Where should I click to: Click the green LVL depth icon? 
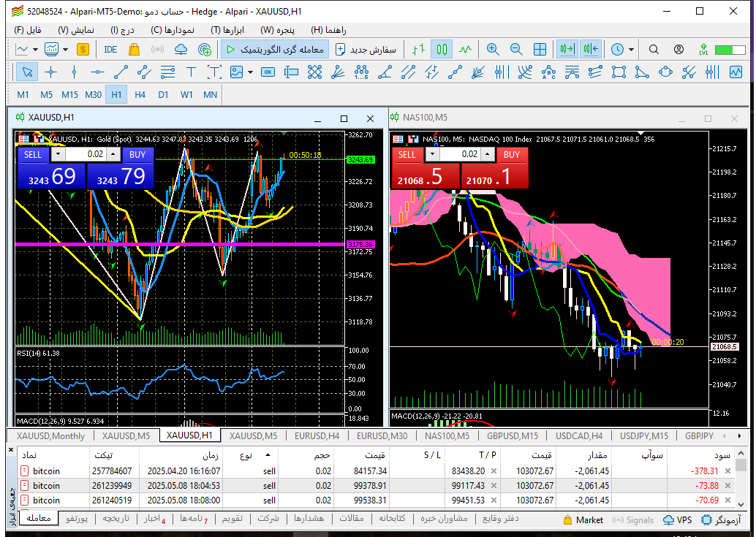coord(703,49)
